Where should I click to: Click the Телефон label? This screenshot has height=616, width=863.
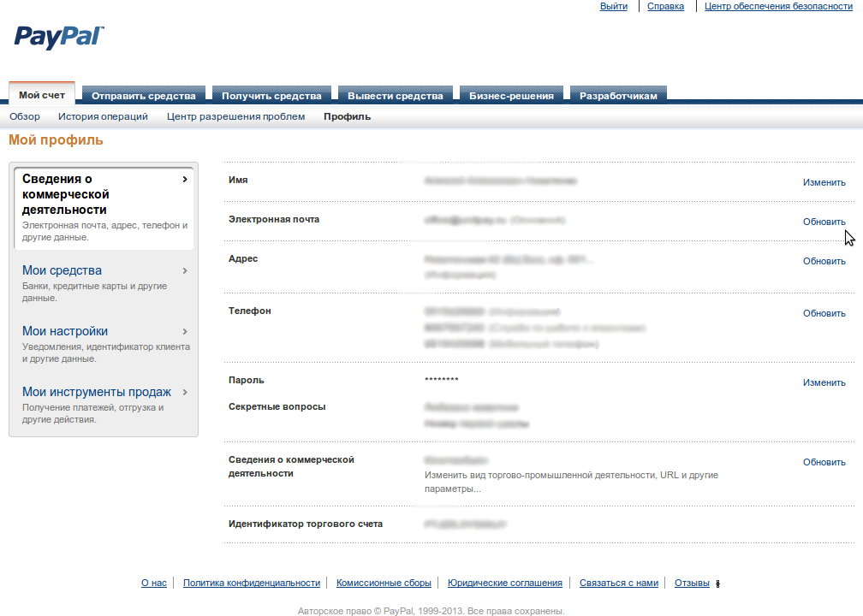pos(249,311)
